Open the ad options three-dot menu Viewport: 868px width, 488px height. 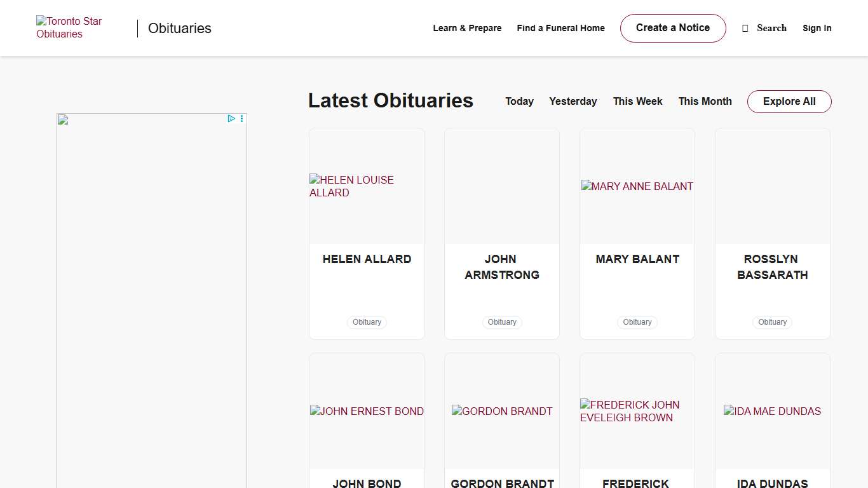pyautogui.click(x=241, y=119)
